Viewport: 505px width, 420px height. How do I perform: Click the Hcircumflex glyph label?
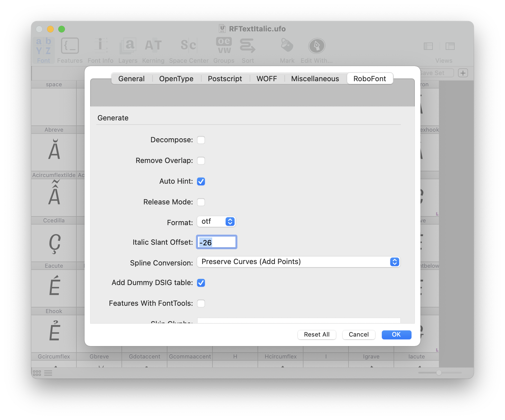(280, 356)
